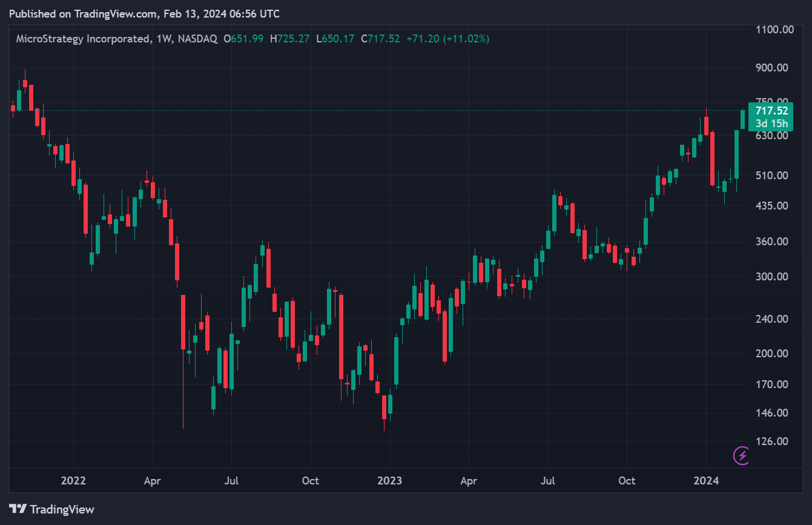Click the open value O651.99 in legend
The height and width of the screenshot is (525, 812).
pos(243,39)
